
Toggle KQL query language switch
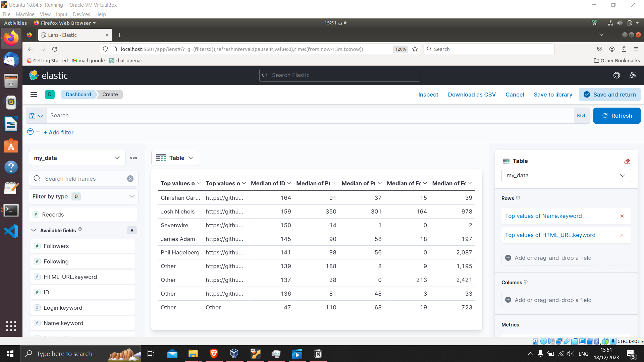tap(582, 116)
